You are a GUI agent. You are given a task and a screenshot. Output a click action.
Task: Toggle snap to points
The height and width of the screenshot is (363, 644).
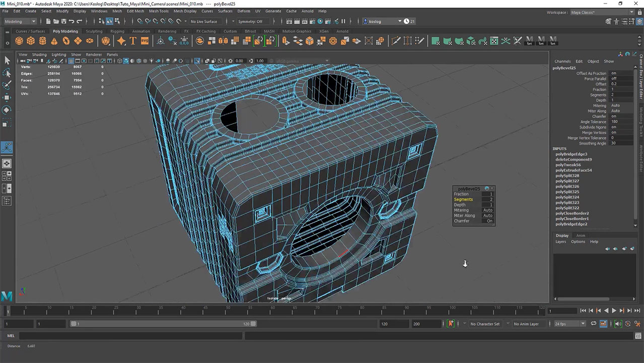click(156, 21)
